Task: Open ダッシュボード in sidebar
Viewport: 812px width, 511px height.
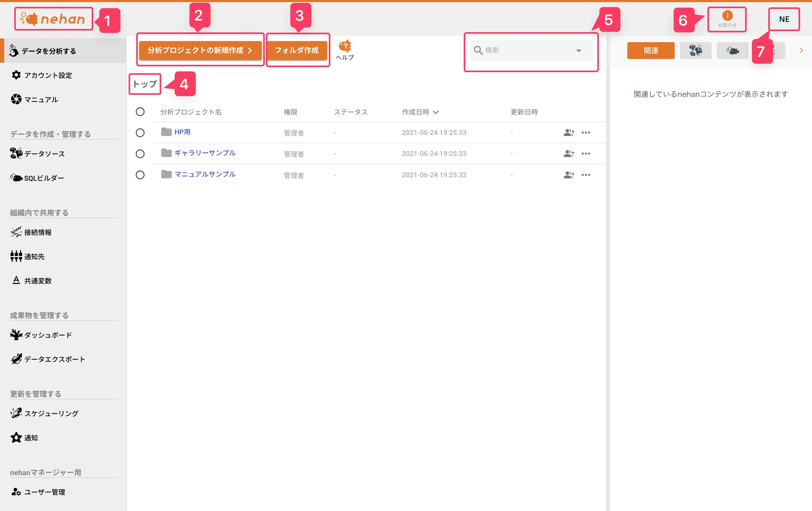Action: tap(63, 335)
